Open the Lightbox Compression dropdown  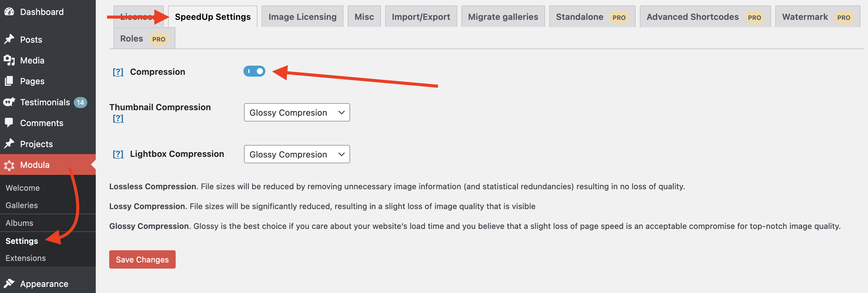pyautogui.click(x=296, y=154)
